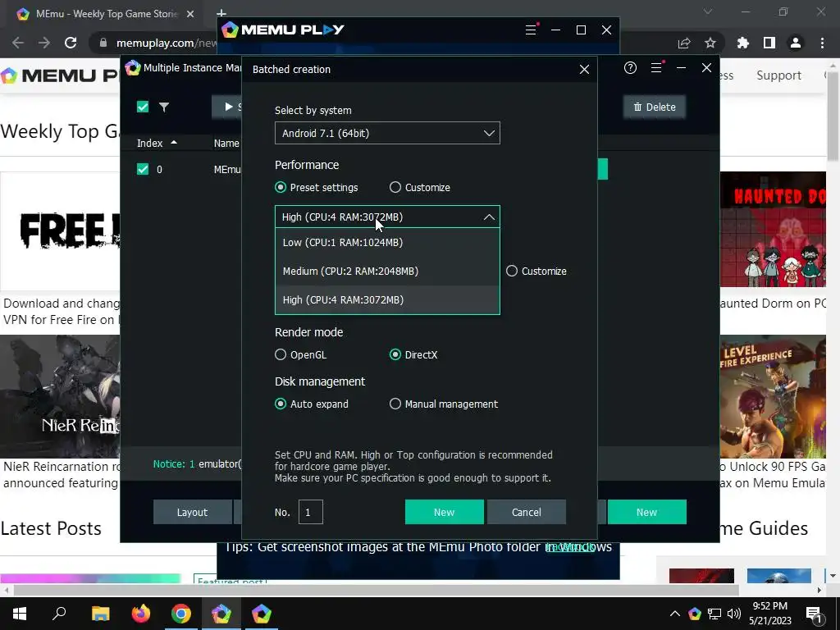Click New in Batched creation dialog
Viewport: 840px width, 630px height.
(444, 512)
